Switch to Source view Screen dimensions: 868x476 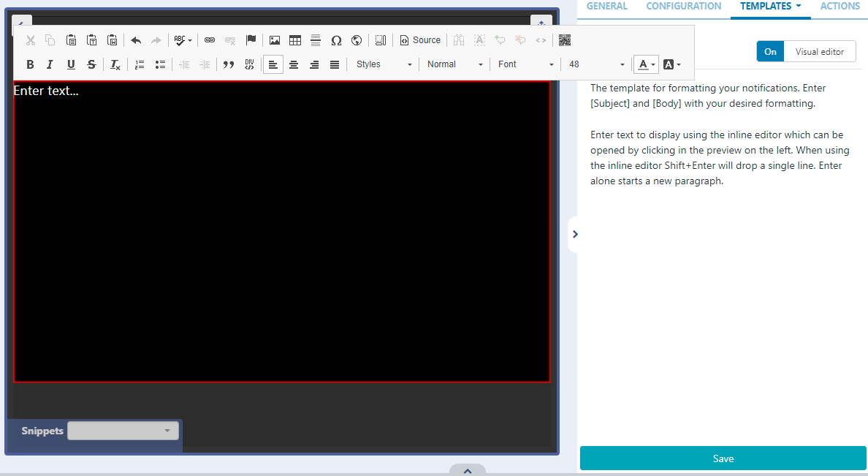click(420, 40)
